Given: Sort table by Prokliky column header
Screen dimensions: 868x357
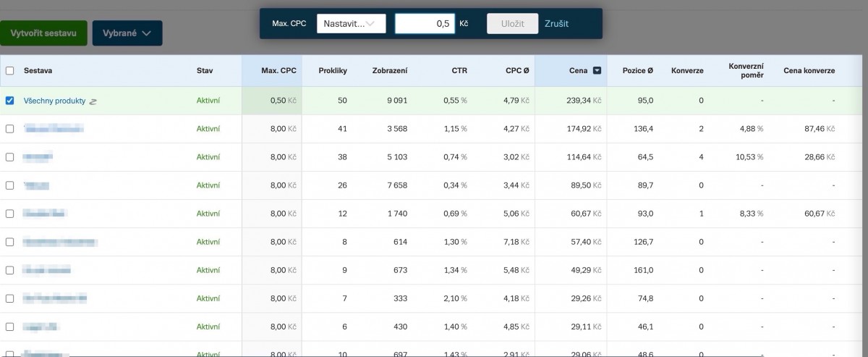Looking at the screenshot, I should pos(333,71).
